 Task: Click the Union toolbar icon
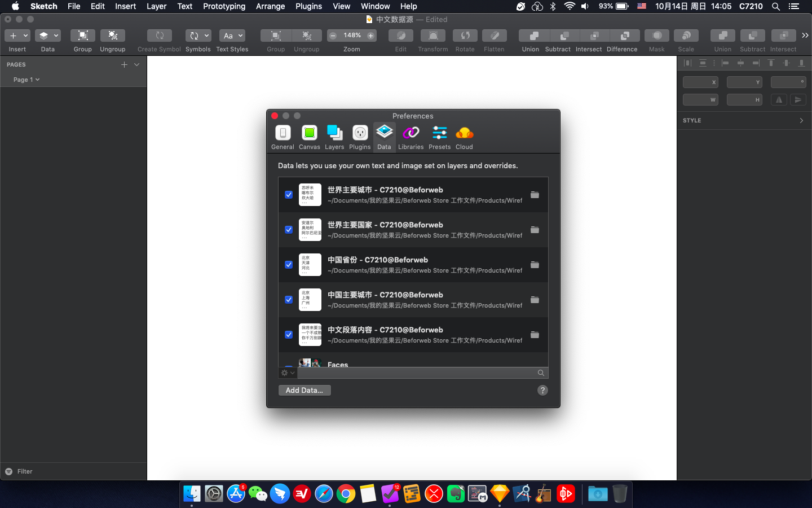tap(530, 36)
